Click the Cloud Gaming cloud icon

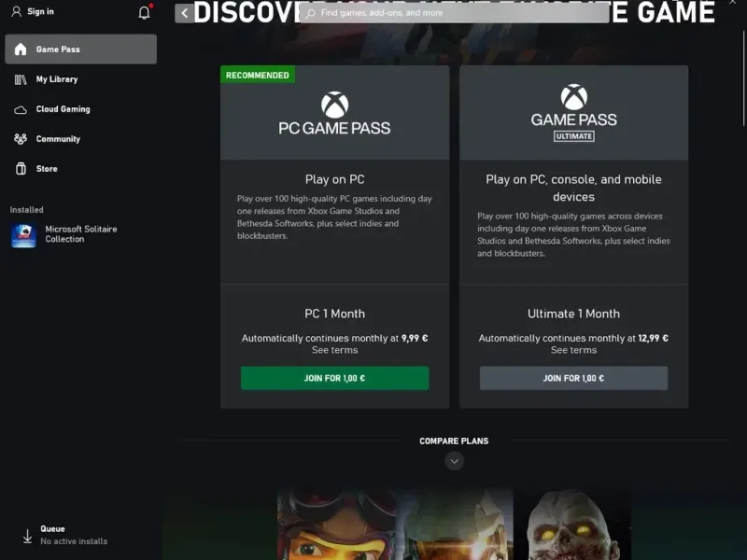(x=21, y=110)
